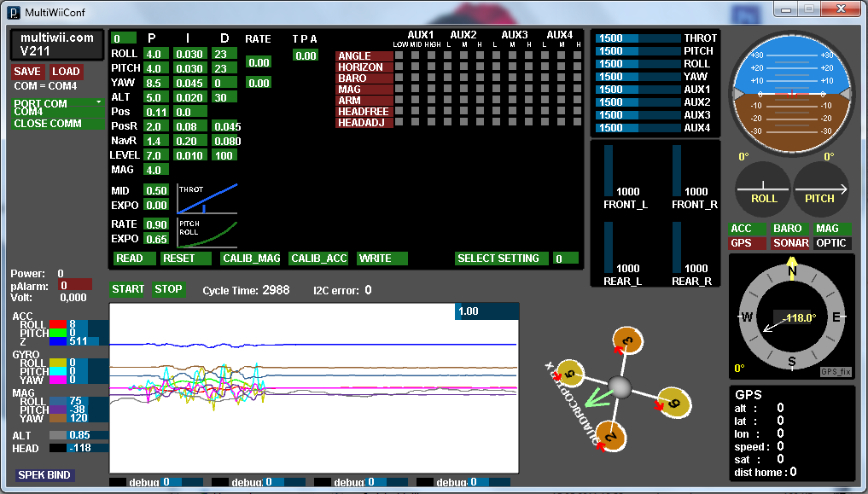Click the ROLL angle gauge

click(x=763, y=189)
